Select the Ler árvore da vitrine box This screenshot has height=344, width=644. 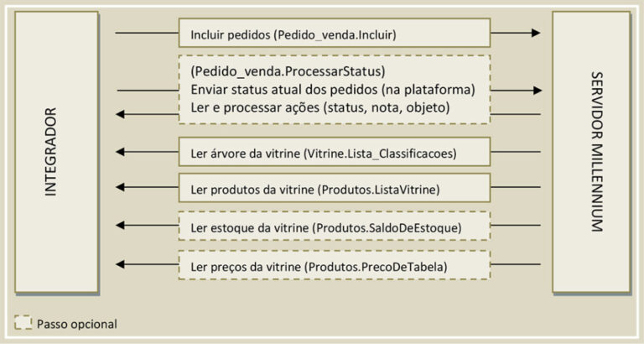click(334, 153)
